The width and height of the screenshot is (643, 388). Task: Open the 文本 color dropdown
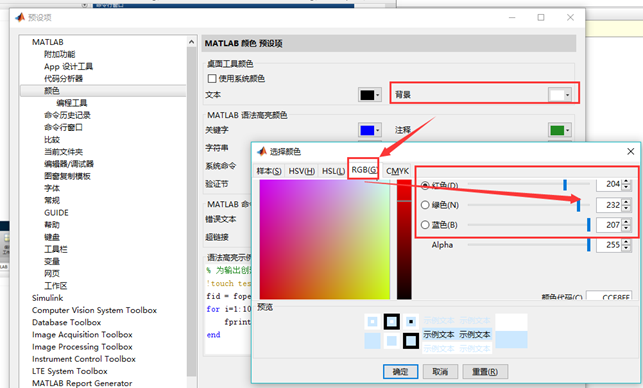370,95
